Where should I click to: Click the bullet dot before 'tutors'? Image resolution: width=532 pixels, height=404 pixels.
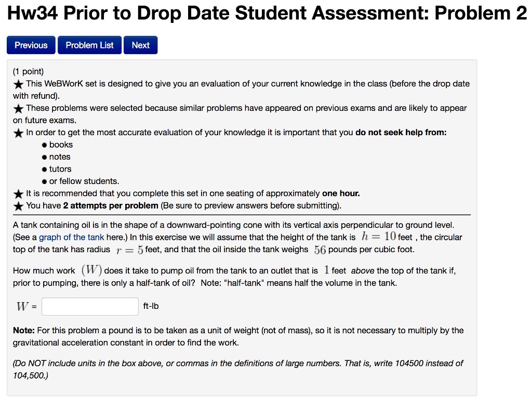pyautogui.click(x=45, y=170)
